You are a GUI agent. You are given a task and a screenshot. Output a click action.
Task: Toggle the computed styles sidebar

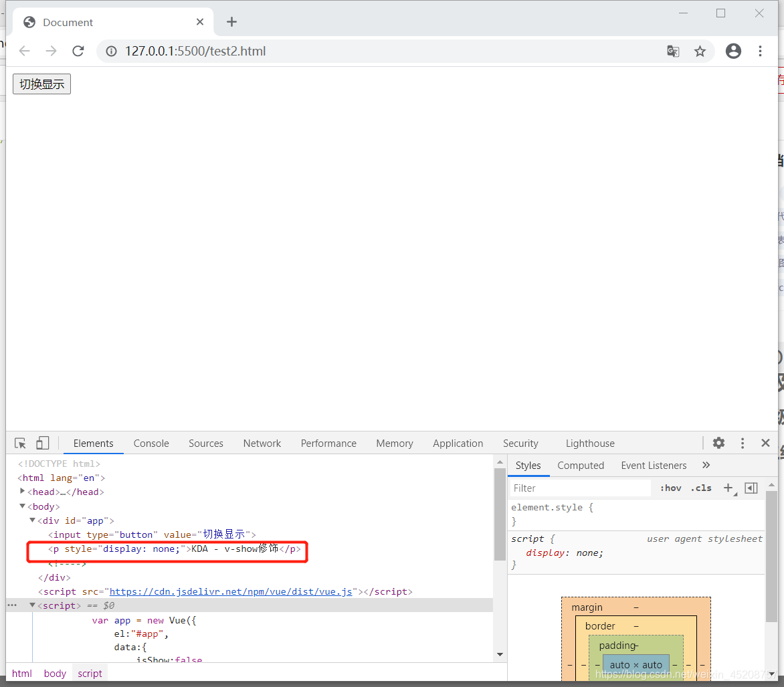click(751, 488)
